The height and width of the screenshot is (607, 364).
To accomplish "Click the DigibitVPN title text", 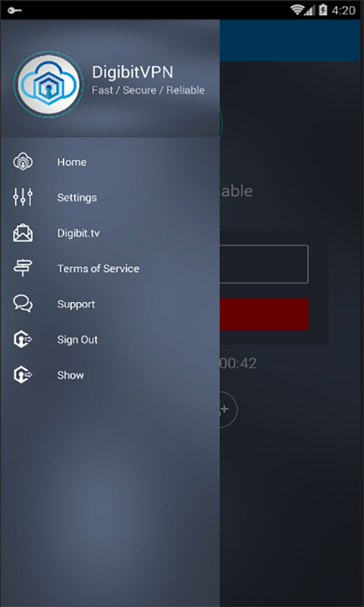I will tap(133, 72).
